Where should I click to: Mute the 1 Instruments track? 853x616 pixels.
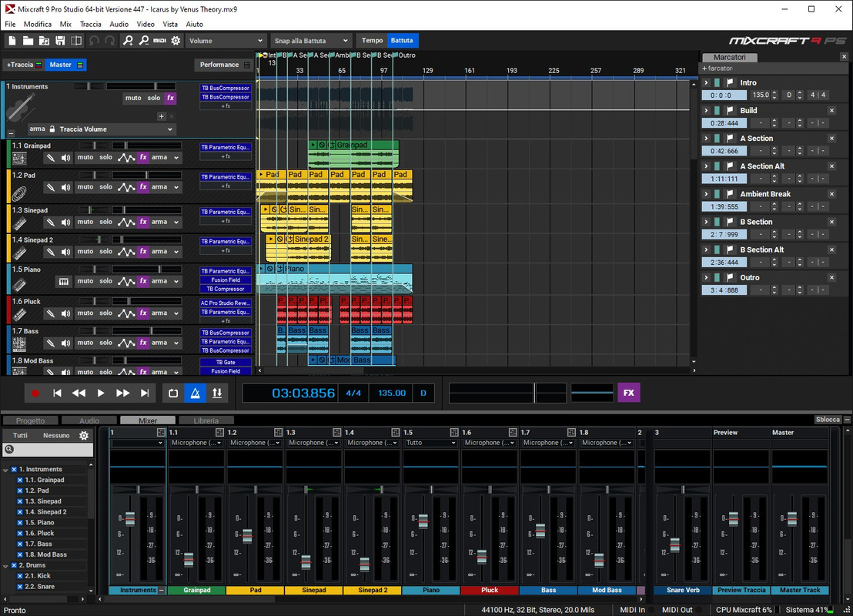click(x=133, y=98)
